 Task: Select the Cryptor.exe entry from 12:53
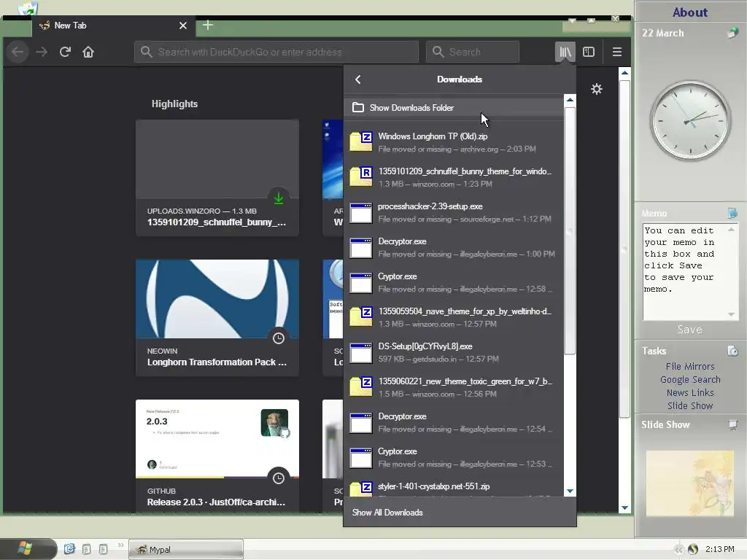pyautogui.click(x=454, y=457)
